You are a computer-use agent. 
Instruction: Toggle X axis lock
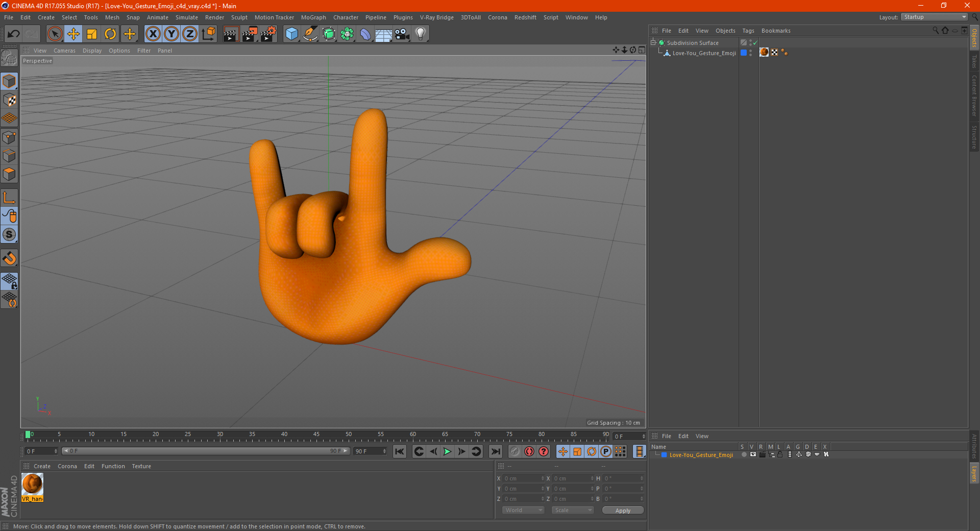153,34
